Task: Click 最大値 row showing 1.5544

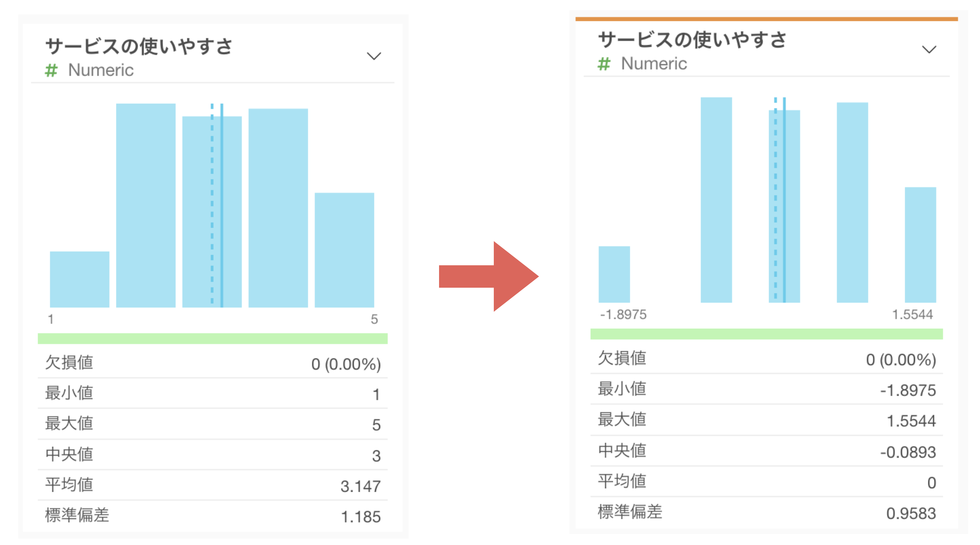Action: (766, 420)
